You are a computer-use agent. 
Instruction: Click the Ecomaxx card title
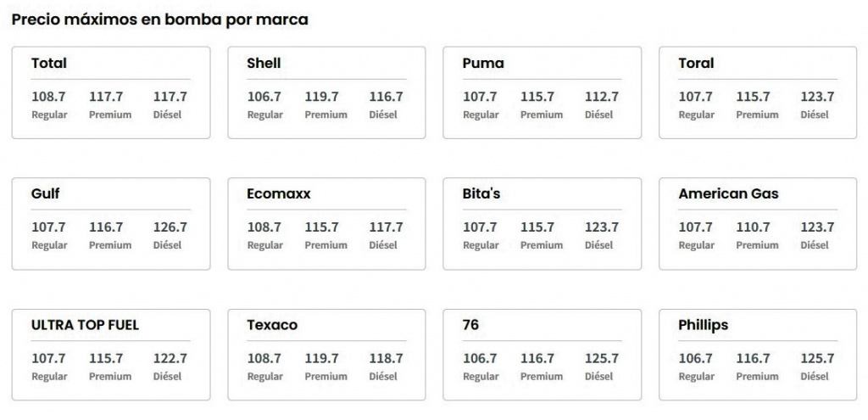(279, 193)
